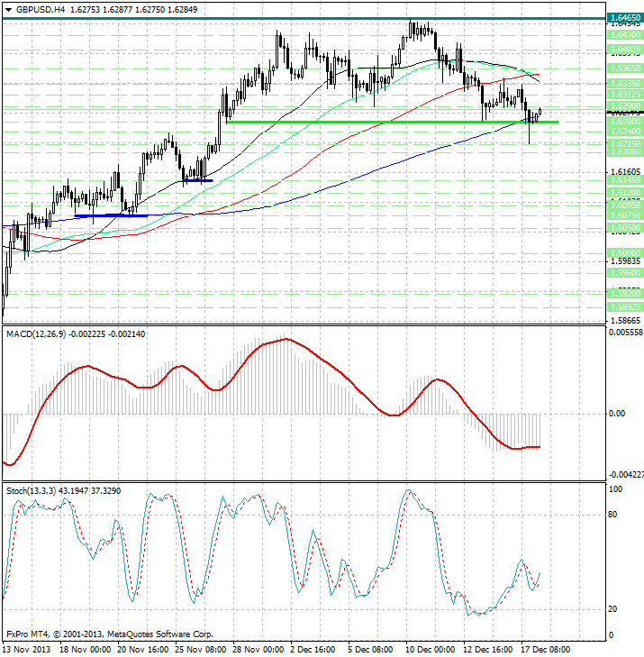
Task: Click the 1.61605 price axis value
Action: click(x=626, y=172)
